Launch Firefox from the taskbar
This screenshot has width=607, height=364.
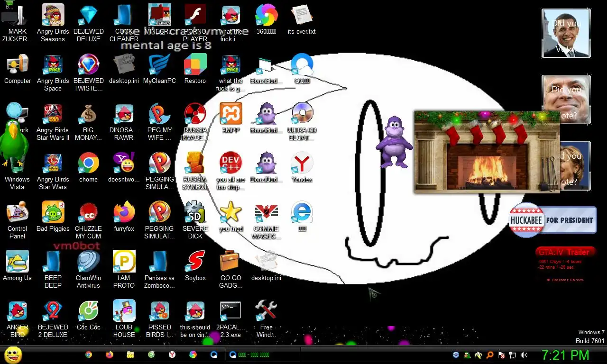pos(110,355)
